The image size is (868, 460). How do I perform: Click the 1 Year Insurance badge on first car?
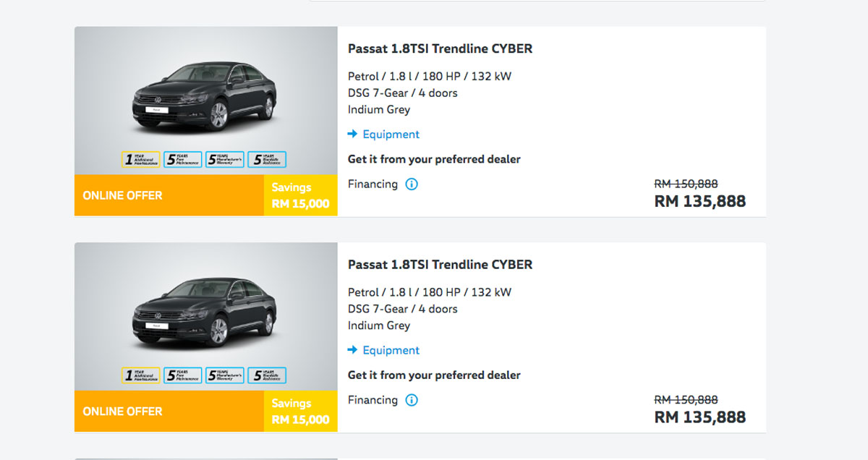point(141,160)
